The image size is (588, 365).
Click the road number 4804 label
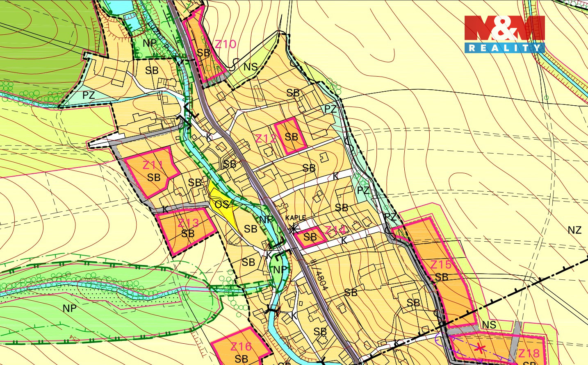pos(322,279)
